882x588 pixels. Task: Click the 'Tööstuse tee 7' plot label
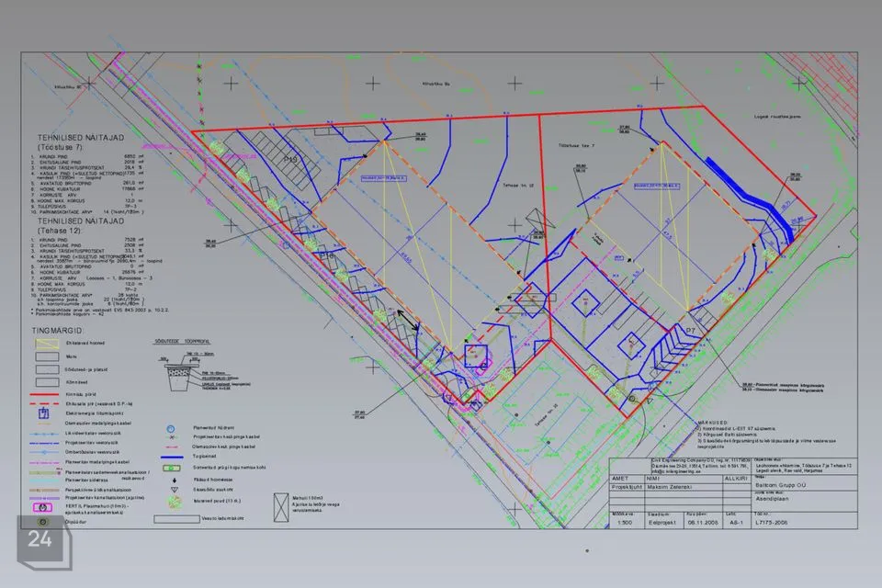click(576, 145)
